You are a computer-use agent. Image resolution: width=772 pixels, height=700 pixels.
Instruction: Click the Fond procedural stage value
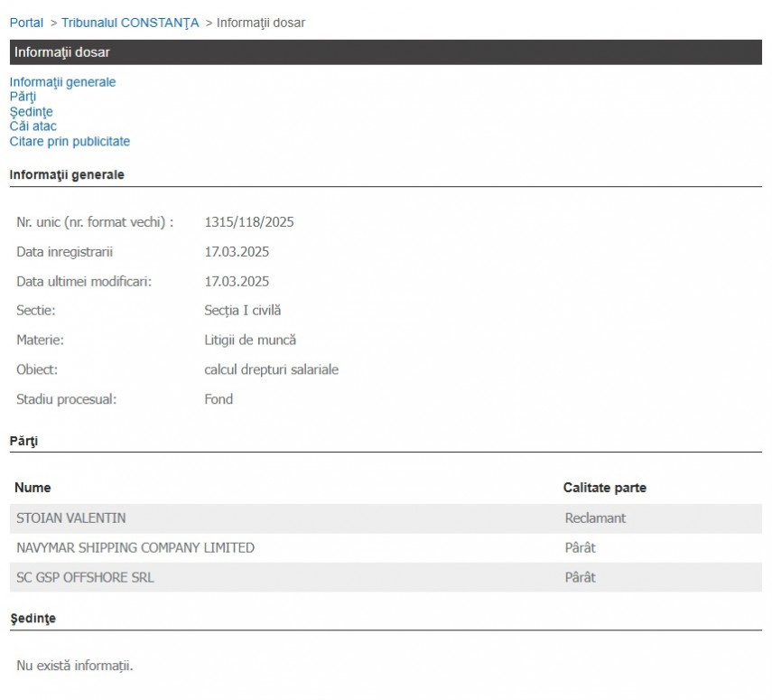coord(219,399)
